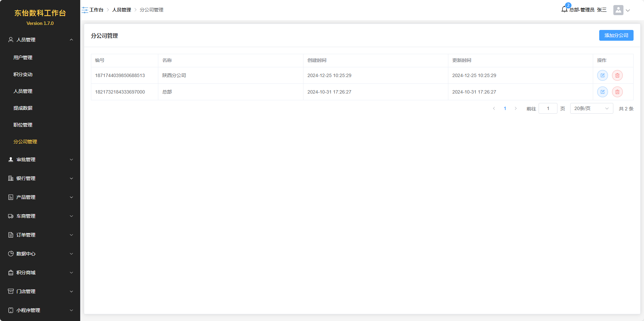Open 积分变动 in the sidebar
This screenshot has height=321, width=644.
tap(23, 74)
